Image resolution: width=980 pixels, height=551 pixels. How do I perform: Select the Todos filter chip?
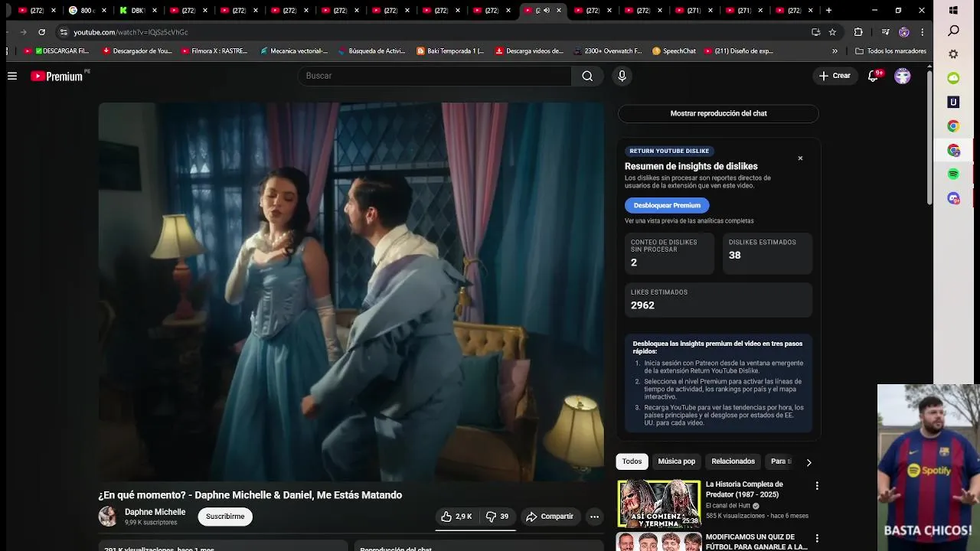click(632, 461)
